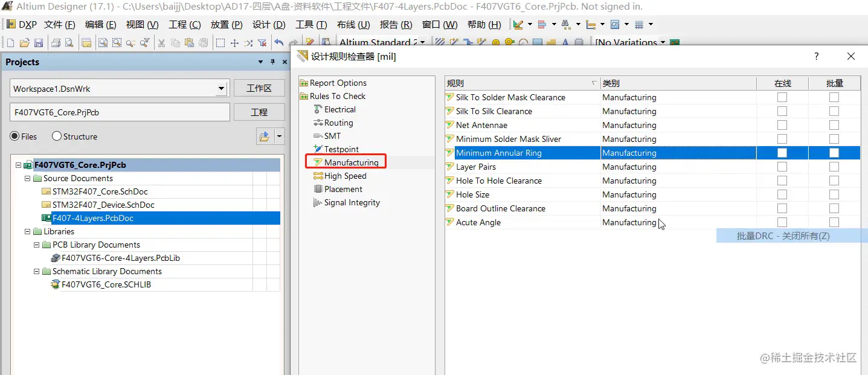Click the Place fill rectangle icon
The image size is (868, 375).
(538, 43)
